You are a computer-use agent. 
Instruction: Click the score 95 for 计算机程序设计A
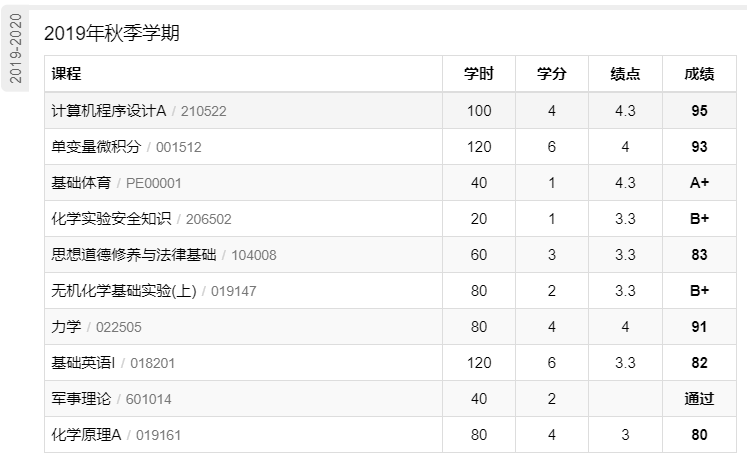(x=699, y=111)
